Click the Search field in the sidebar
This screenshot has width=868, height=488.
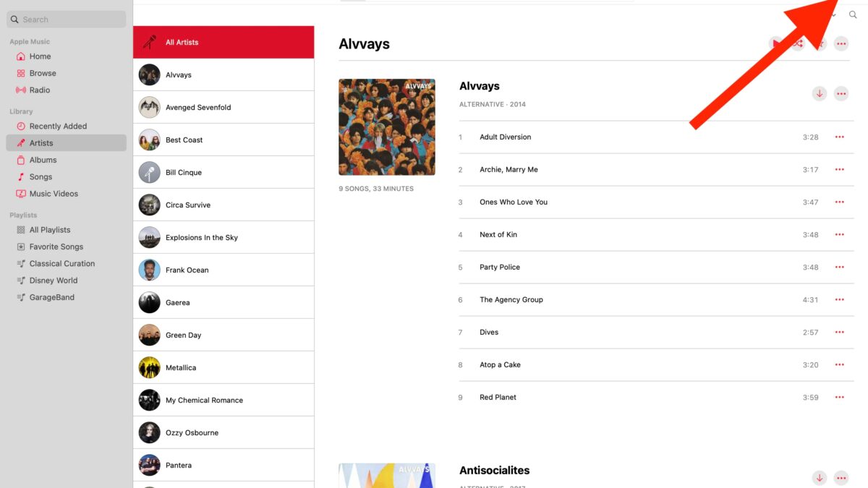[66, 19]
